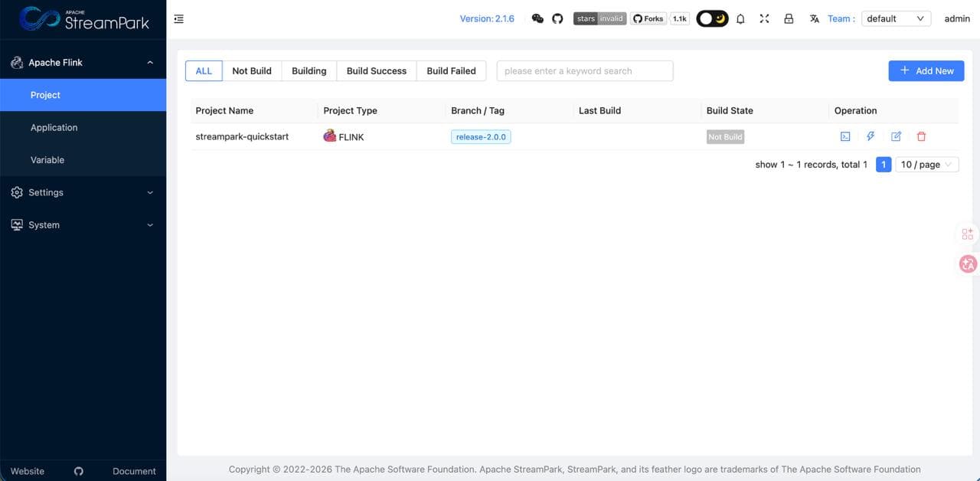The width and height of the screenshot is (980, 481).
Task: Select the Build Success filter tab
Action: 376,70
